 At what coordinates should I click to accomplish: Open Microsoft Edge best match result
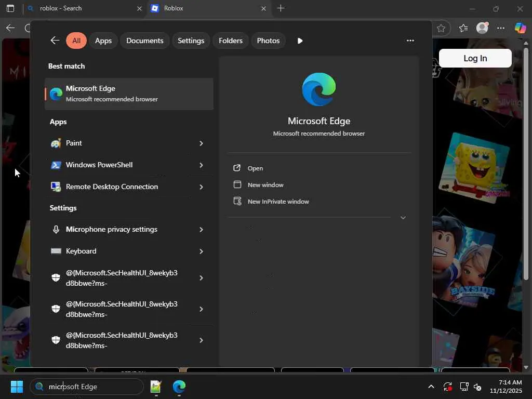tap(129, 94)
